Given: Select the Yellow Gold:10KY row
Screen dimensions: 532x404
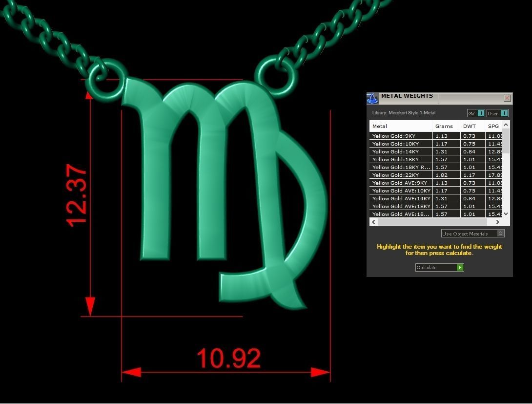Looking at the screenshot, I should pyautogui.click(x=436, y=144).
